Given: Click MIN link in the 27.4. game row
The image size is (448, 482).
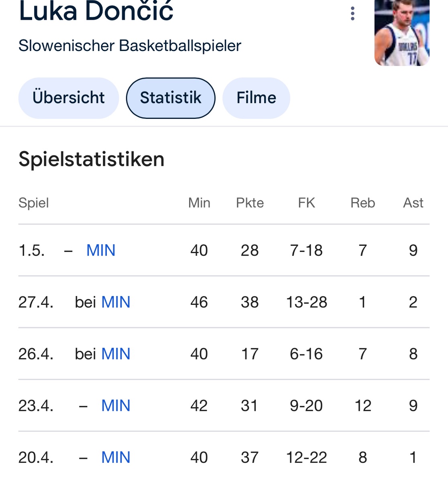Looking at the screenshot, I should click(116, 302).
